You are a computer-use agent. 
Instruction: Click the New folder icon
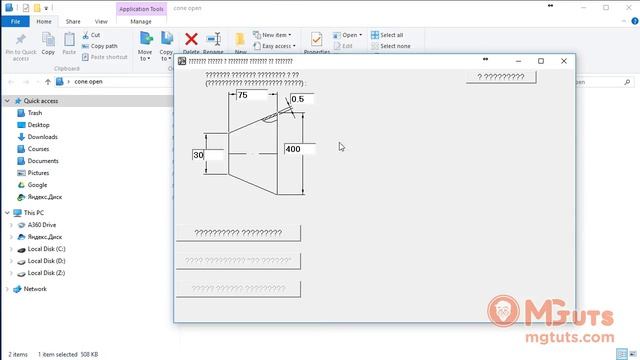point(240,39)
